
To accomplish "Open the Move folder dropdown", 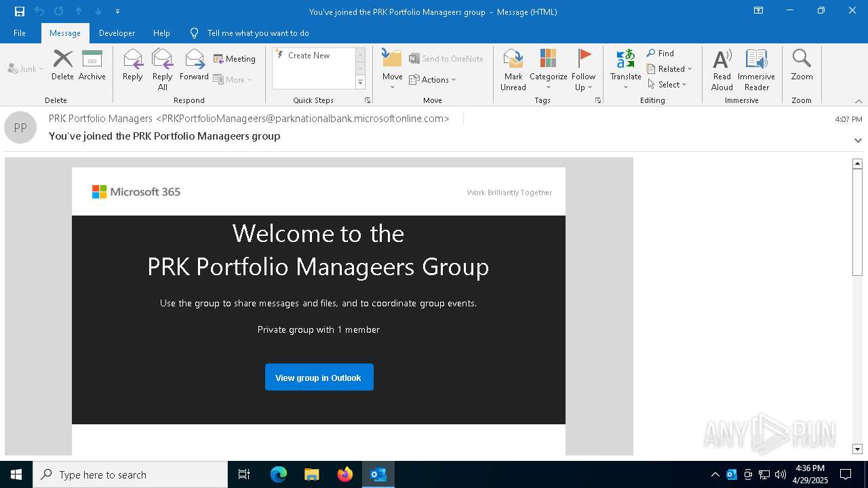I will [x=393, y=70].
